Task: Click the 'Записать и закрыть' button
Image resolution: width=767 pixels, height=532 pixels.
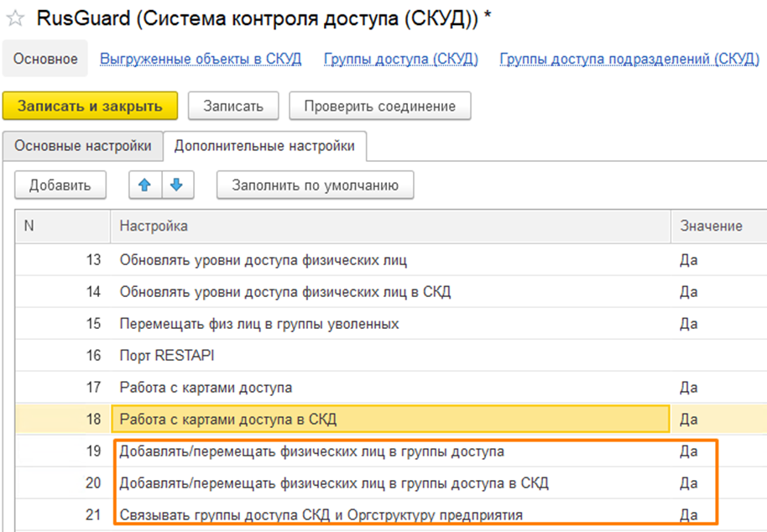Action: click(90, 107)
